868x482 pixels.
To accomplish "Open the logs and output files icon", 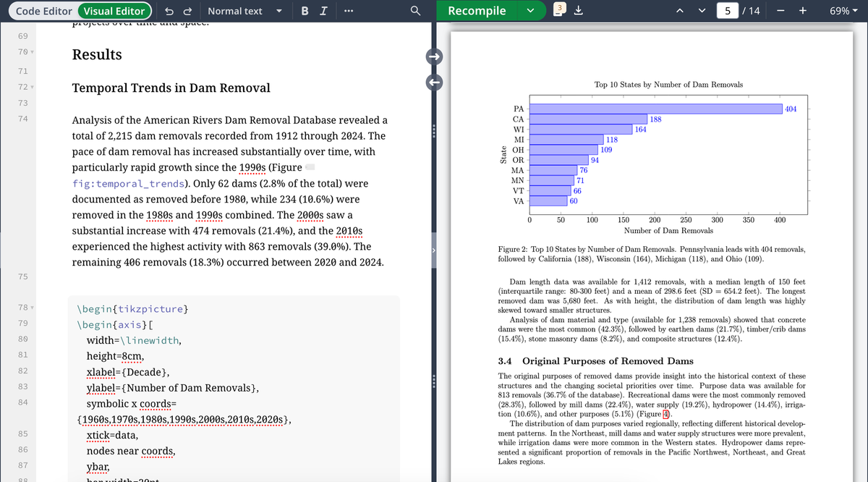I will point(559,10).
